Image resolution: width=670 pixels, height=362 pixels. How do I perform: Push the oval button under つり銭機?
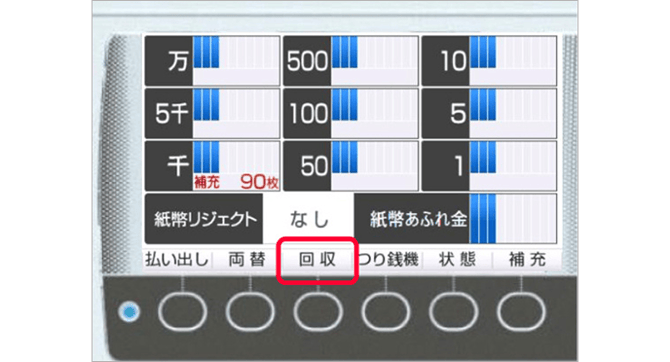click(386, 312)
